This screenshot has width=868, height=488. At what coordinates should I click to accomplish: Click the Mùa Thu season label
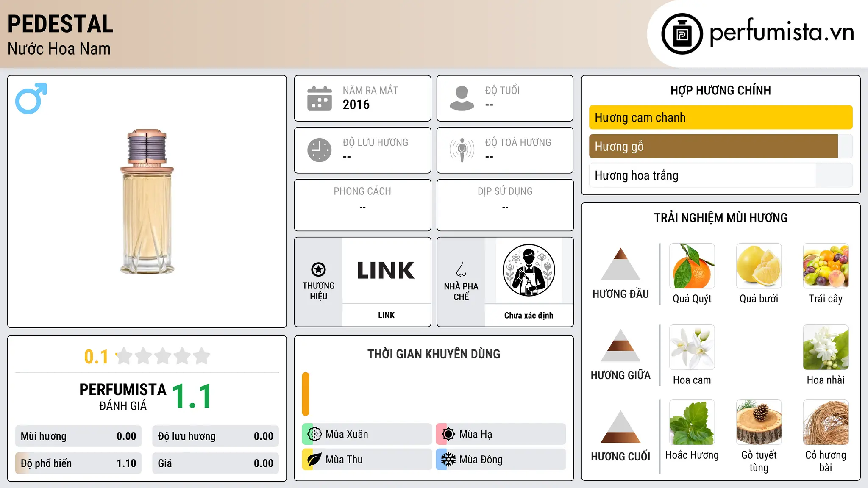tap(344, 460)
